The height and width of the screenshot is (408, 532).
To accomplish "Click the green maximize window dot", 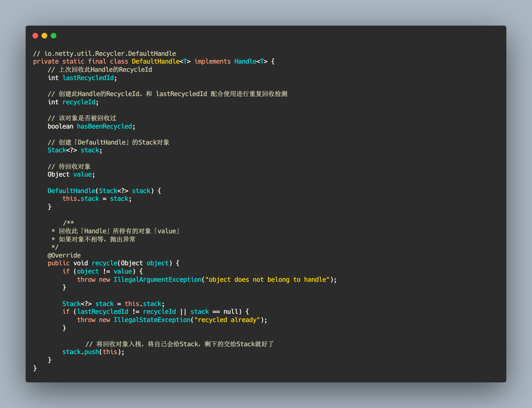I will 54,36.
